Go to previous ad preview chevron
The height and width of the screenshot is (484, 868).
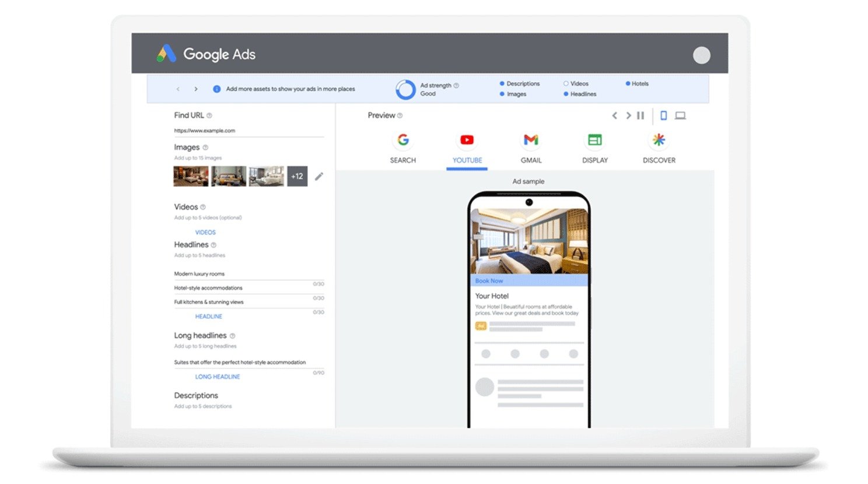click(x=615, y=116)
